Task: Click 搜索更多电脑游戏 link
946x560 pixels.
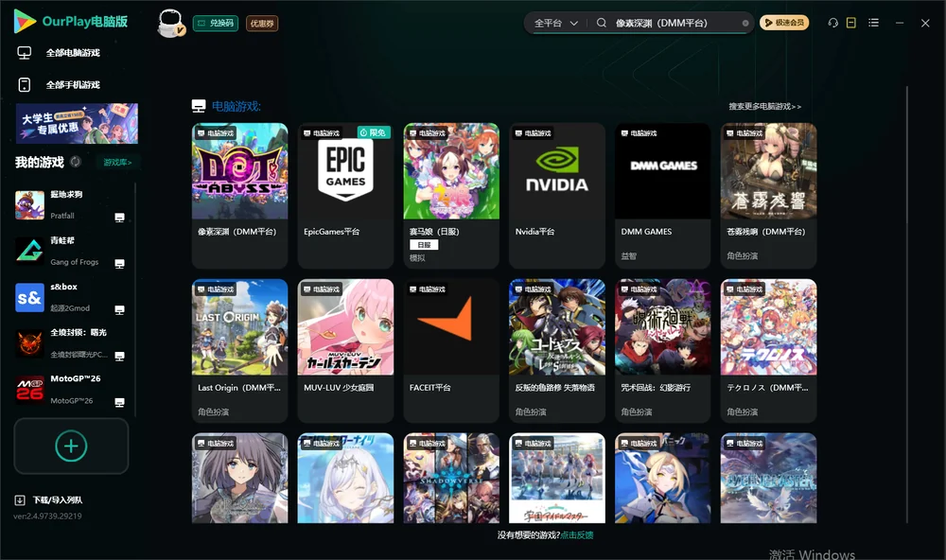Action: (764, 107)
